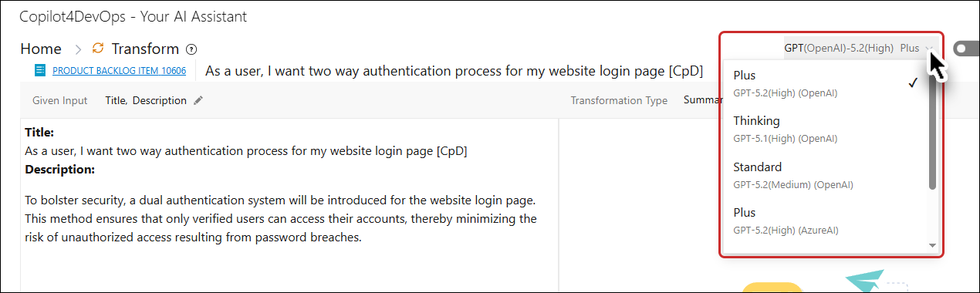Click the dropdown list scroll-down arrow

click(932, 245)
